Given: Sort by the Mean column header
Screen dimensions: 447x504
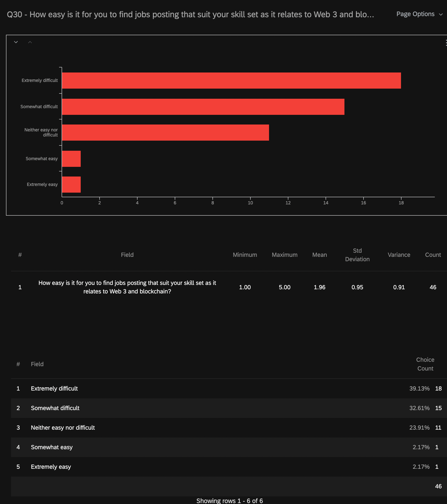Looking at the screenshot, I should pyautogui.click(x=319, y=255).
